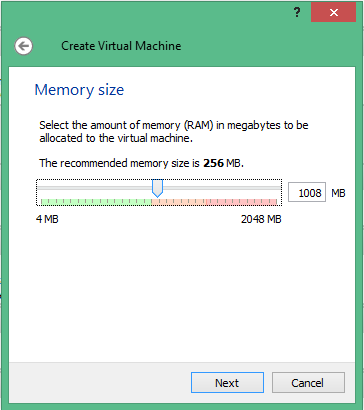
Task: Focus the memory field showing 1008
Action: [x=307, y=192]
